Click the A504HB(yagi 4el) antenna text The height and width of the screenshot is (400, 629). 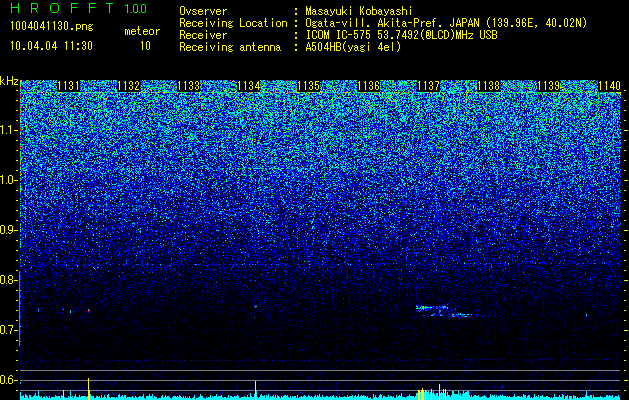(353, 47)
